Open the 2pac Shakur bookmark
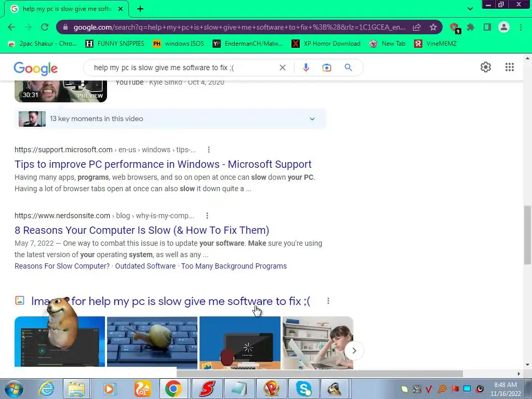Viewport: 532px width, 399px height. pos(43,44)
